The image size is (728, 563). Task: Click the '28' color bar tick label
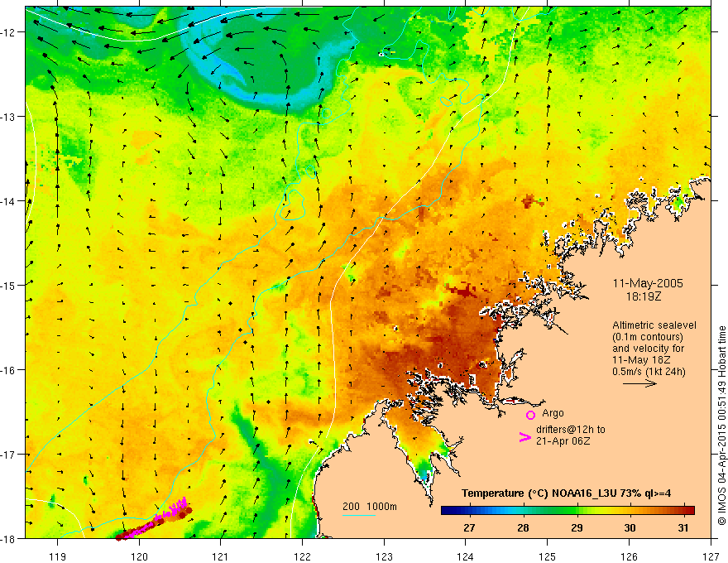coord(523,527)
